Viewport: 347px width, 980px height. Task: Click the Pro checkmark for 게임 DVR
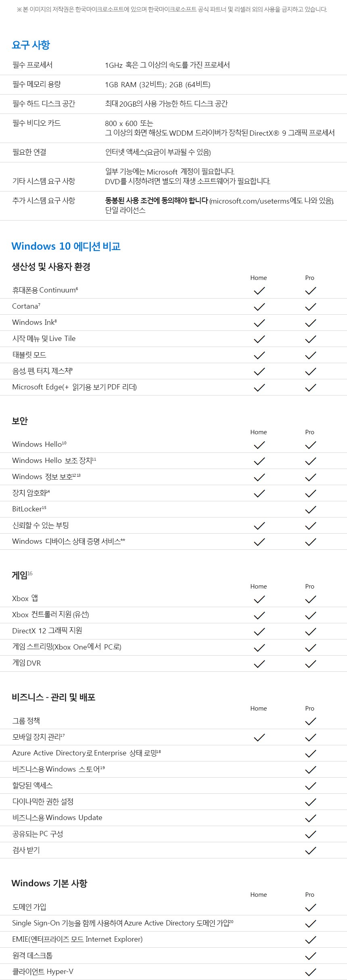click(310, 664)
